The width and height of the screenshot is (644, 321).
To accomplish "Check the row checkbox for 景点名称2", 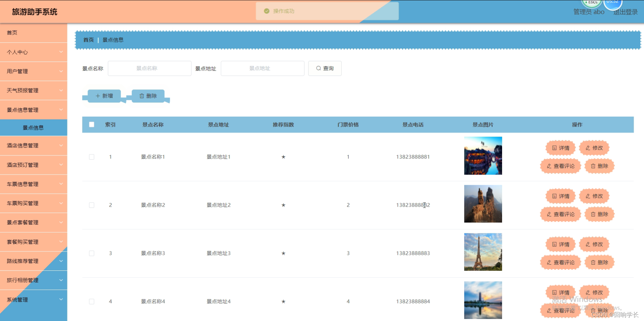I will coord(92,205).
